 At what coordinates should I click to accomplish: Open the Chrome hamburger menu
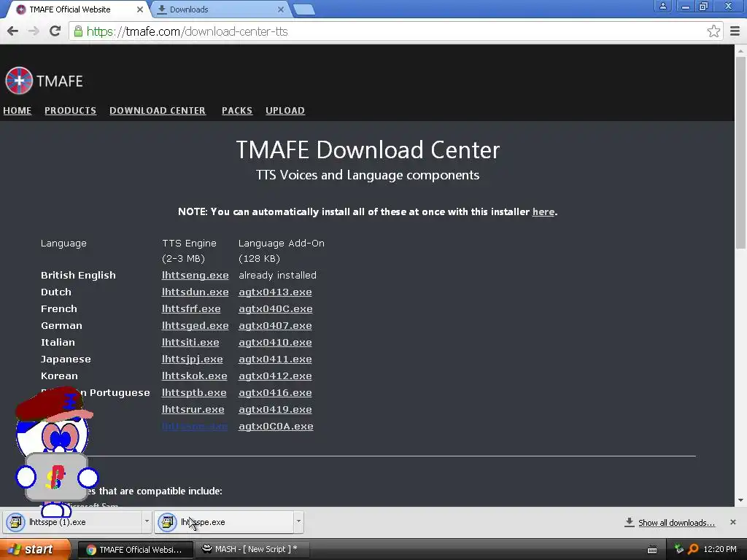coord(735,31)
